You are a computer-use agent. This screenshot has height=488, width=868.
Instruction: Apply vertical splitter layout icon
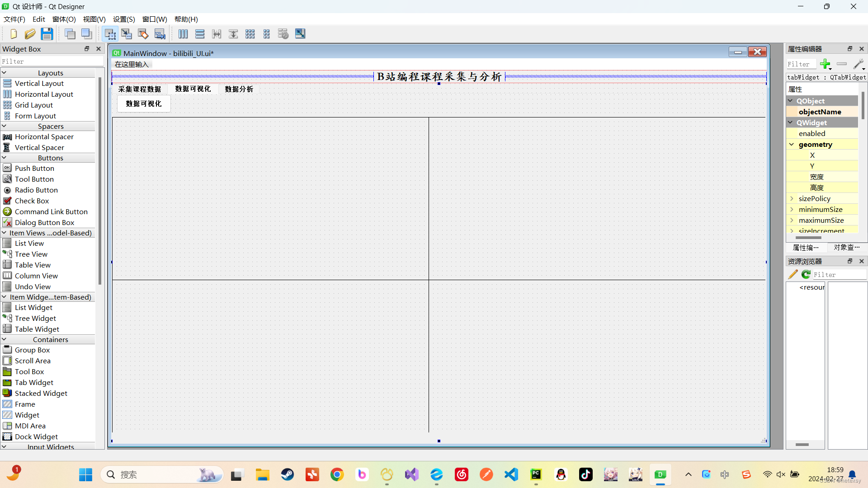[x=233, y=34]
